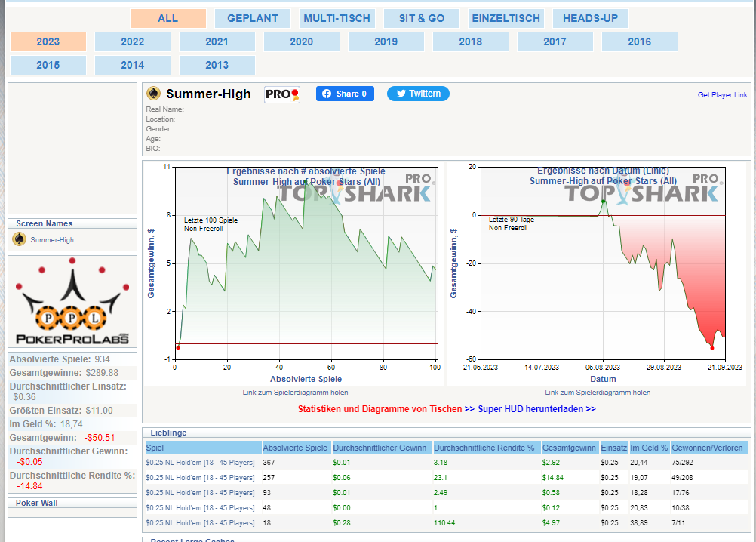The height and width of the screenshot is (542, 756).
Task: Open $0.25 NL Hold'em row with 367 games
Action: click(200, 463)
